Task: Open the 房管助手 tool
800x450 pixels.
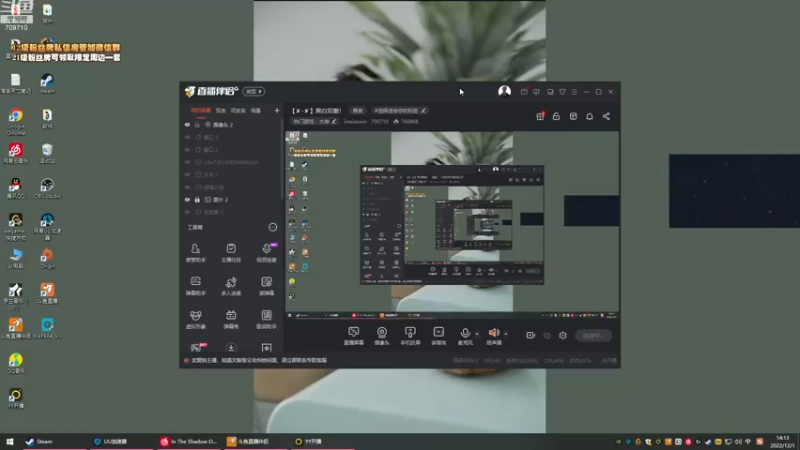Action: (195, 253)
